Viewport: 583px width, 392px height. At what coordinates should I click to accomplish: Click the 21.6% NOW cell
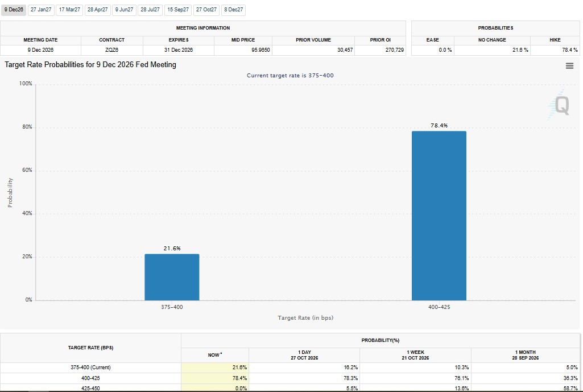click(215, 368)
